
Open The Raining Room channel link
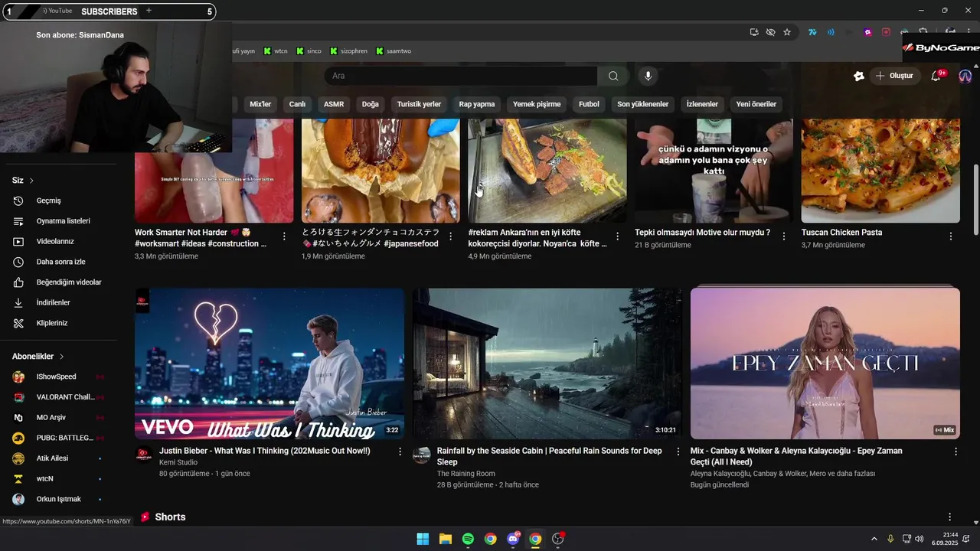pos(466,474)
